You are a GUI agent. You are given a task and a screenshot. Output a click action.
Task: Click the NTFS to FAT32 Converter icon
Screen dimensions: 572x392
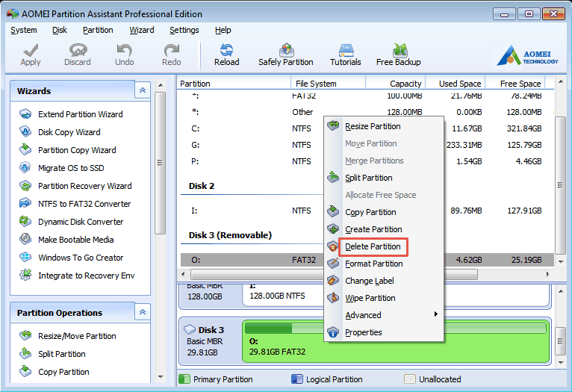(25, 204)
